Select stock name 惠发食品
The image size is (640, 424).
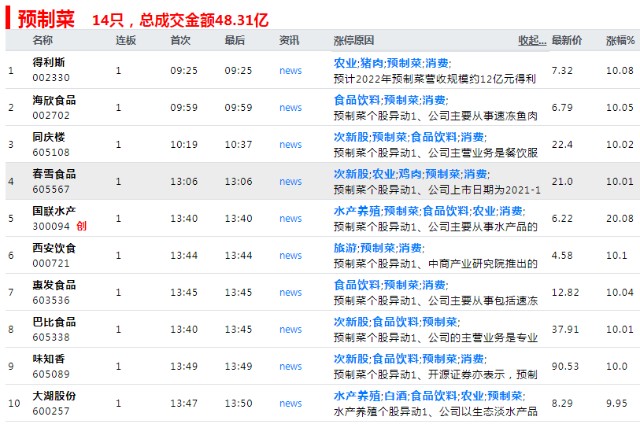[54, 285]
